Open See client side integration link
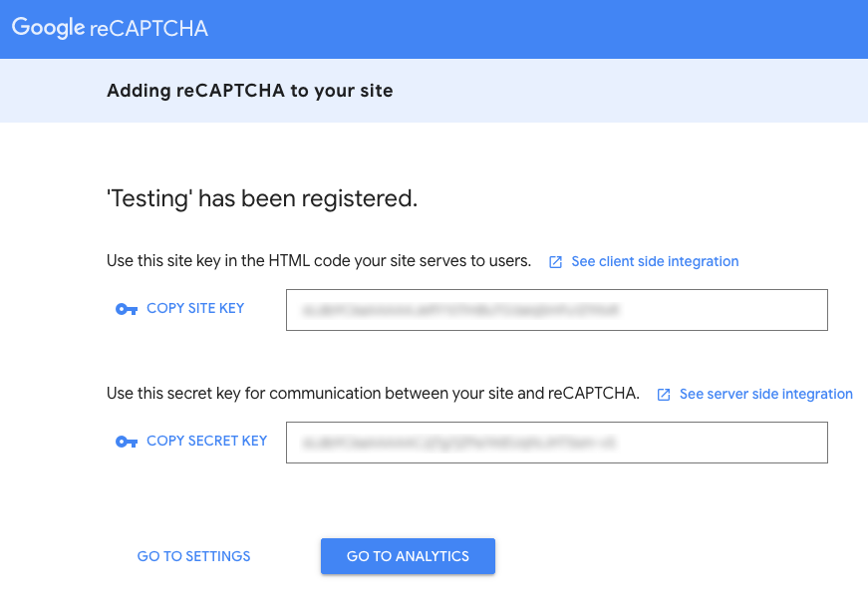 pyautogui.click(x=655, y=261)
